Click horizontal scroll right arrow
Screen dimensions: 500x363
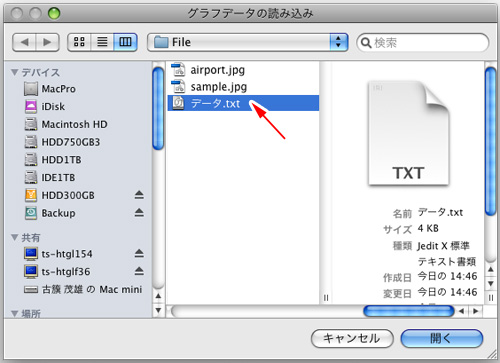[476, 311]
